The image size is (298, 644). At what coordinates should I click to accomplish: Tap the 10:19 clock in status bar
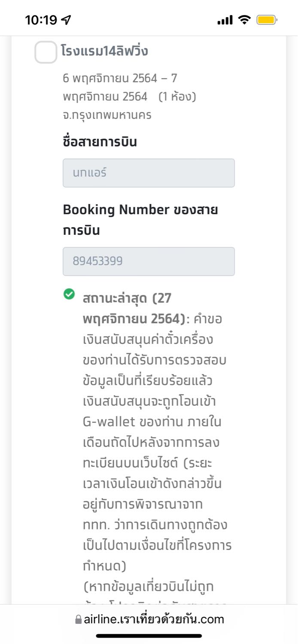click(42, 20)
